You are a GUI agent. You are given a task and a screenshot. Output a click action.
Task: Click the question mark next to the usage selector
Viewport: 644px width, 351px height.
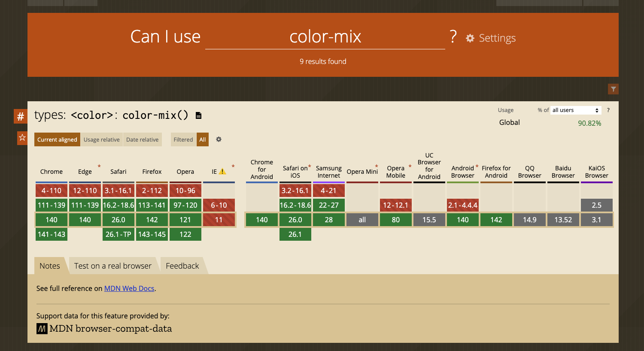pos(609,110)
